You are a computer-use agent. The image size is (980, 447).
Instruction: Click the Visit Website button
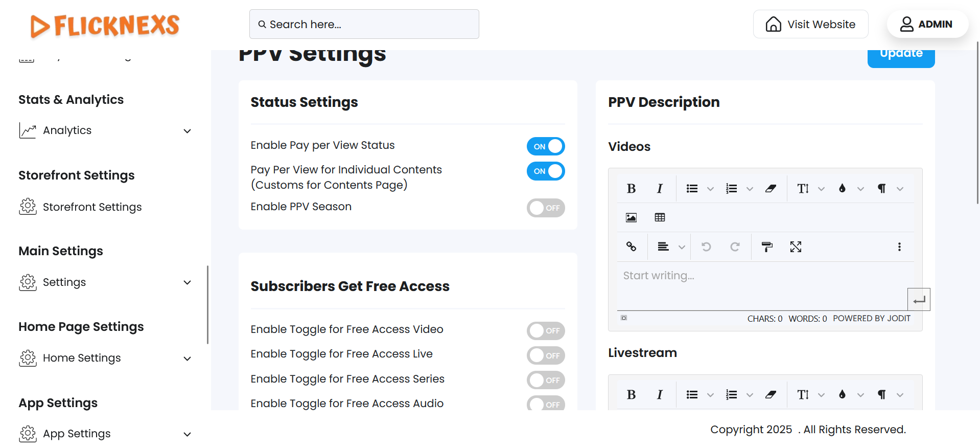coord(810,24)
